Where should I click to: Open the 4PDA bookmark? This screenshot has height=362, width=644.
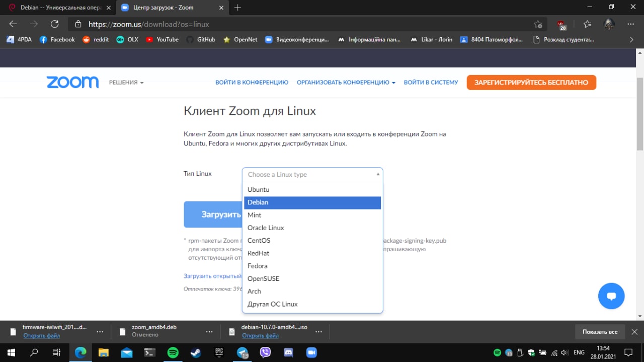[19, 39]
